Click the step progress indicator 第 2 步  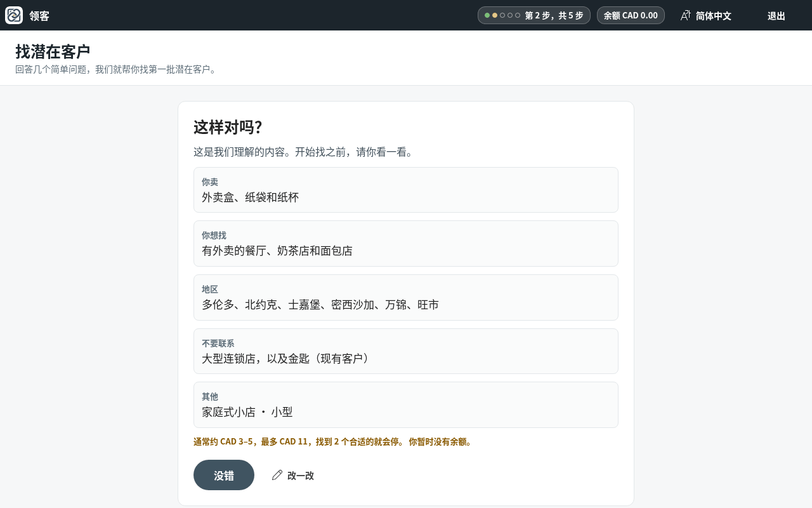click(x=534, y=15)
